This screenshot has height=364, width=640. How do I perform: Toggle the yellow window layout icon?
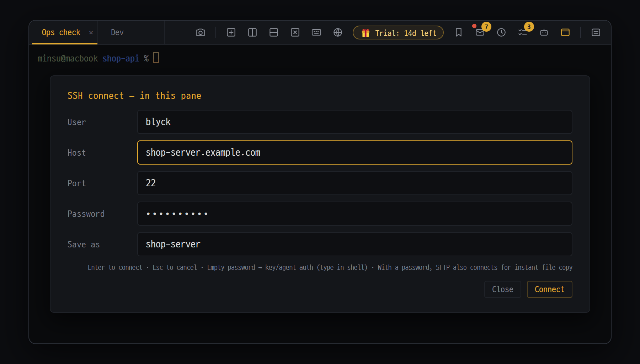tap(565, 32)
